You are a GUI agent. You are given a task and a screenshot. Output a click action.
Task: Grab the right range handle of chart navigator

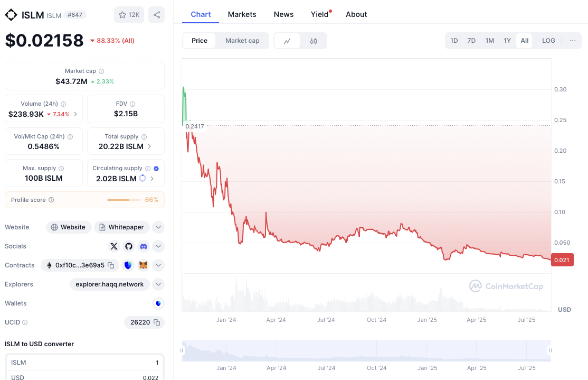[x=550, y=351]
